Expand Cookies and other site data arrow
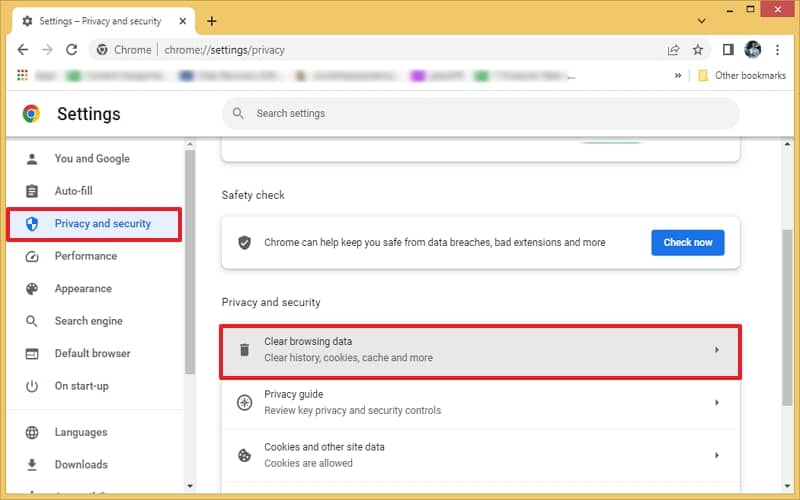 pos(716,455)
